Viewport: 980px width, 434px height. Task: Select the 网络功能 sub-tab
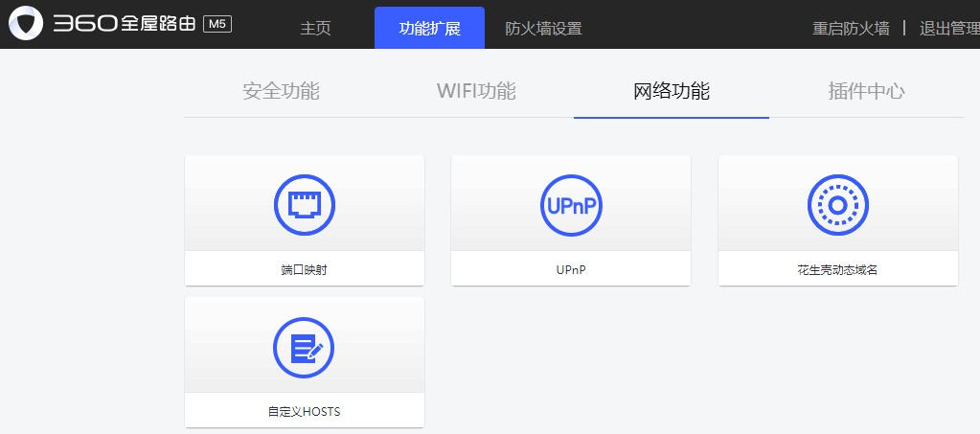tap(672, 92)
